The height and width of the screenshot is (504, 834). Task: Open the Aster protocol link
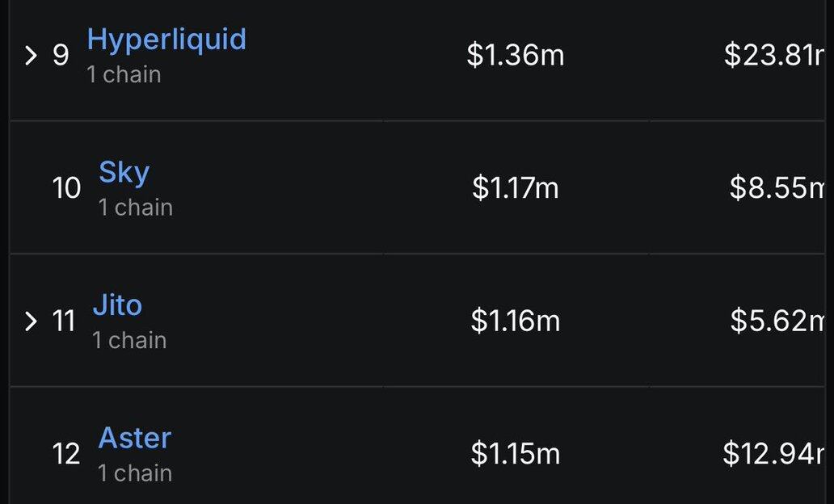point(135,438)
